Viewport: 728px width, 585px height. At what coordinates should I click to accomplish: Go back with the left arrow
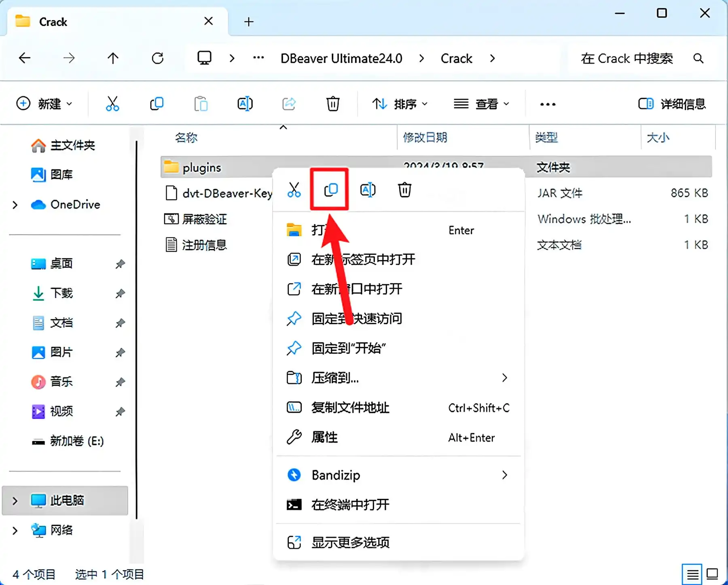point(25,58)
